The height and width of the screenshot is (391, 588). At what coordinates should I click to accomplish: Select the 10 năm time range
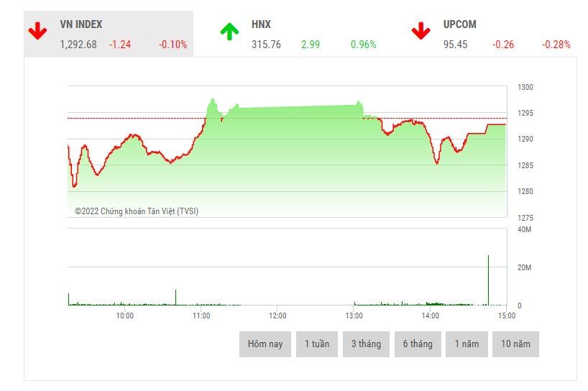tap(515, 344)
